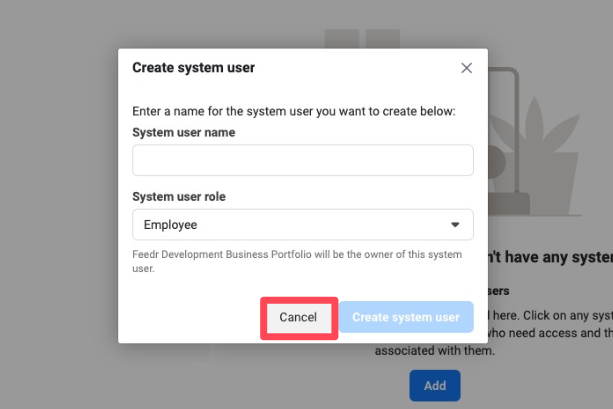Click the System user role label
The image size is (613, 409).
click(x=179, y=196)
